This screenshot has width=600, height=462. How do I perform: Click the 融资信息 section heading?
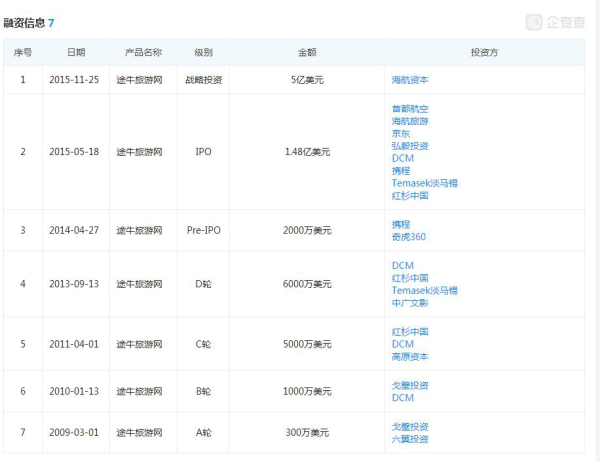pyautogui.click(x=24, y=23)
